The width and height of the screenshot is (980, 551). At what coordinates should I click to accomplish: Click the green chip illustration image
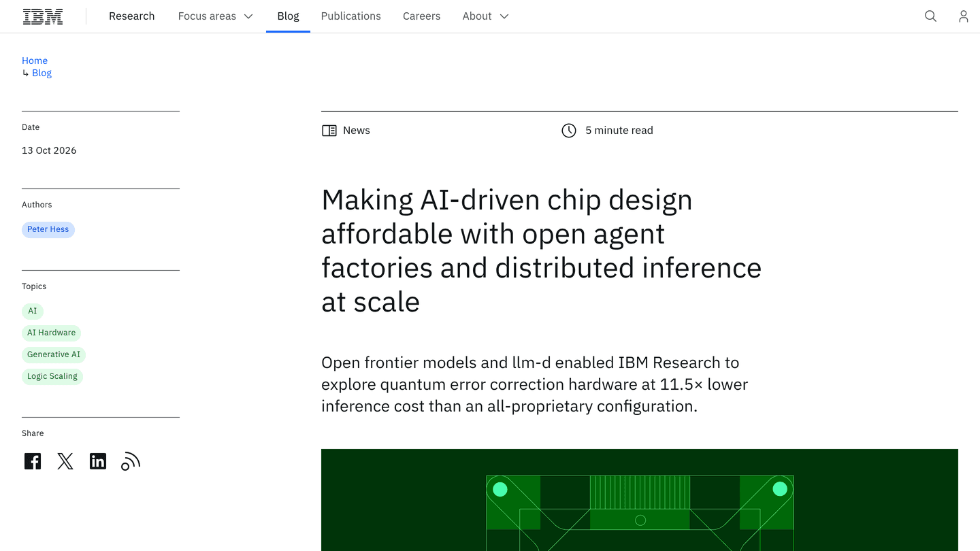[x=640, y=500]
